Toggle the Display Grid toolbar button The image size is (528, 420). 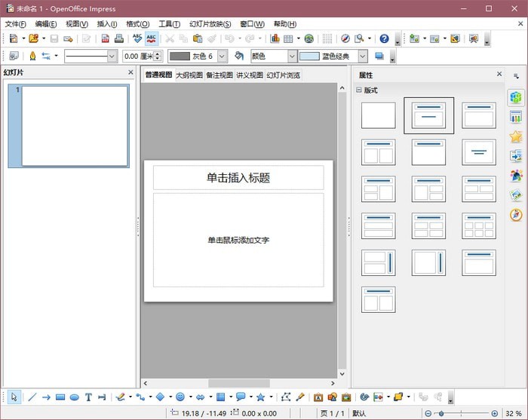(327, 38)
